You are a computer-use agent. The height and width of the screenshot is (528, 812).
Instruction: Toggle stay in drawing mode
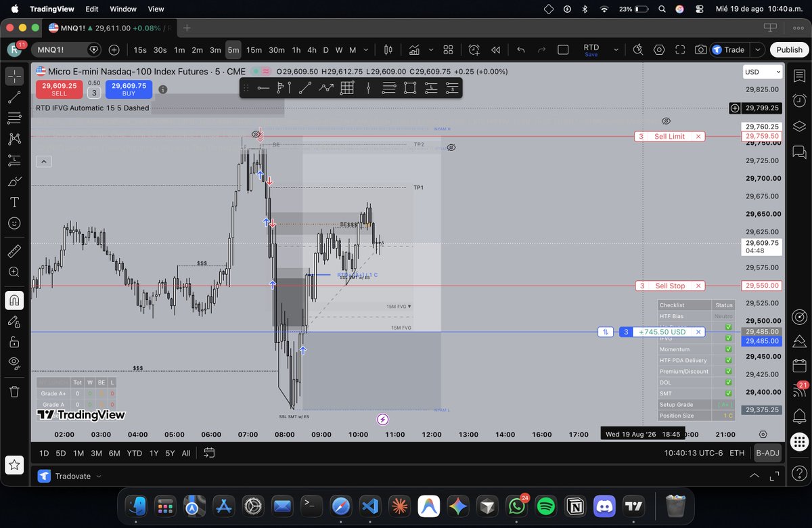click(x=14, y=321)
